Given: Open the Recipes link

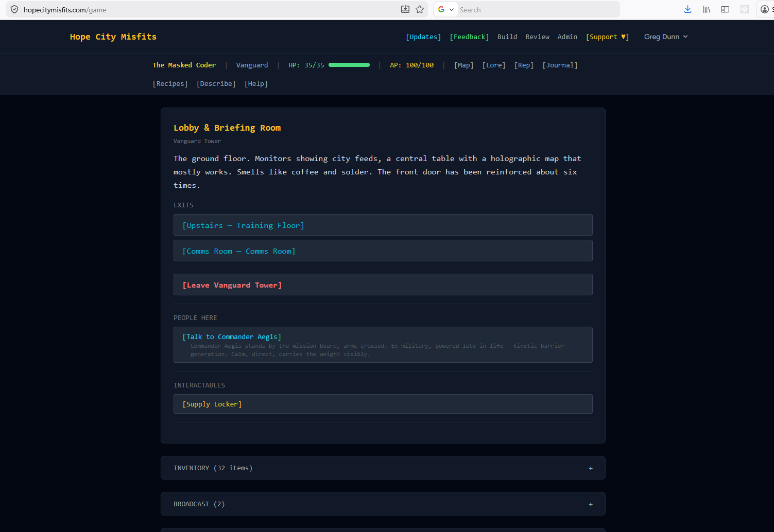Looking at the screenshot, I should click(x=170, y=83).
